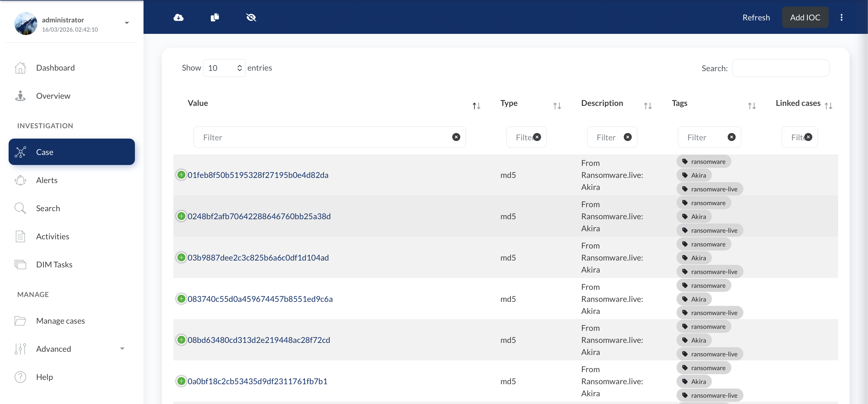
Task: Click green plus icon beside 083740c55d0a459674457b8551ed9c6a
Action: pos(181,298)
